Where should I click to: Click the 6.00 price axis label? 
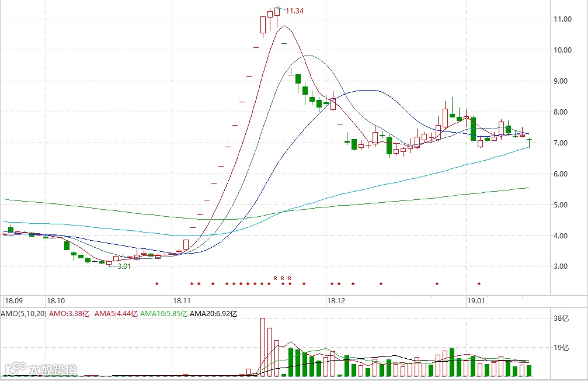coord(561,174)
